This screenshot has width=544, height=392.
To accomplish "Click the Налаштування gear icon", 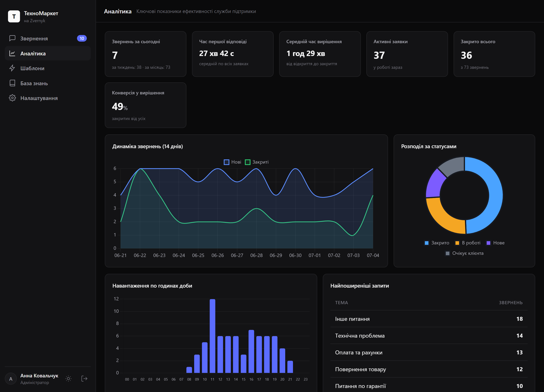I will [x=12, y=98].
